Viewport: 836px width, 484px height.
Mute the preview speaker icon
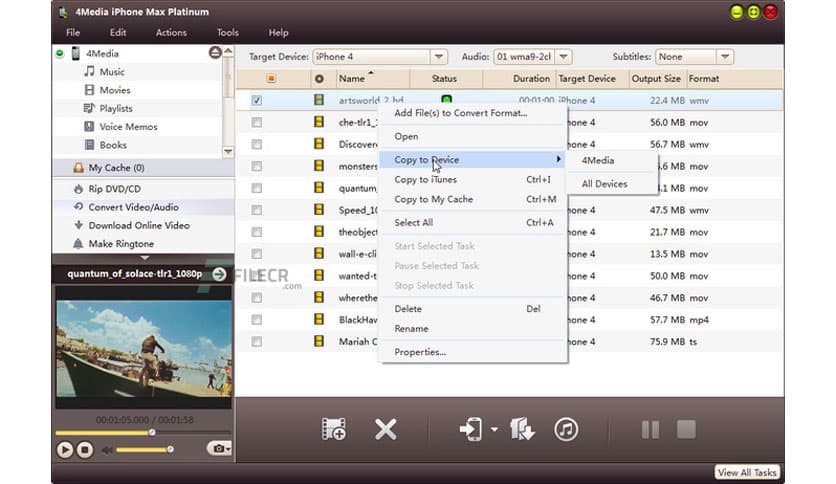tap(107, 450)
